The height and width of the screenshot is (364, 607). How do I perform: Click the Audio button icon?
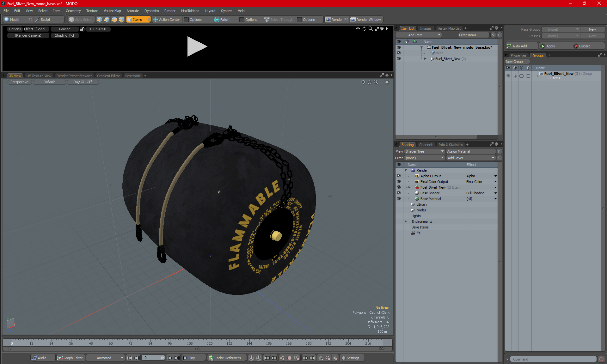34,358
